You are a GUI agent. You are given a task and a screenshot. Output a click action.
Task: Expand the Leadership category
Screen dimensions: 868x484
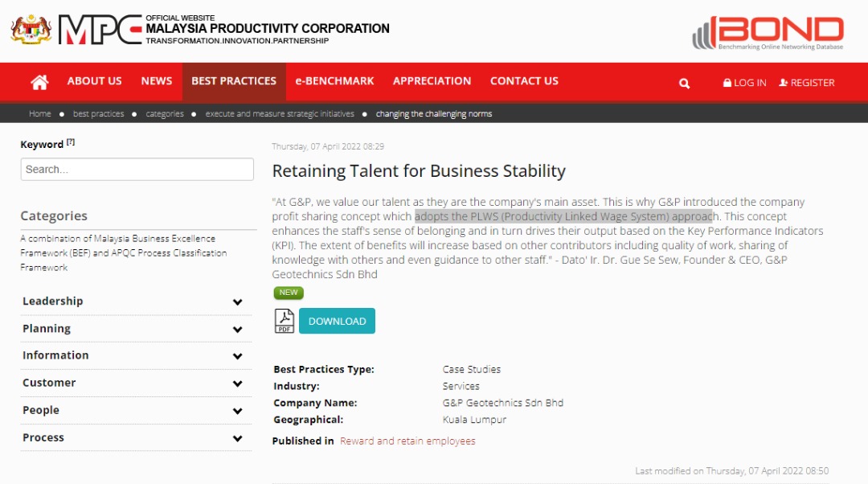click(237, 302)
